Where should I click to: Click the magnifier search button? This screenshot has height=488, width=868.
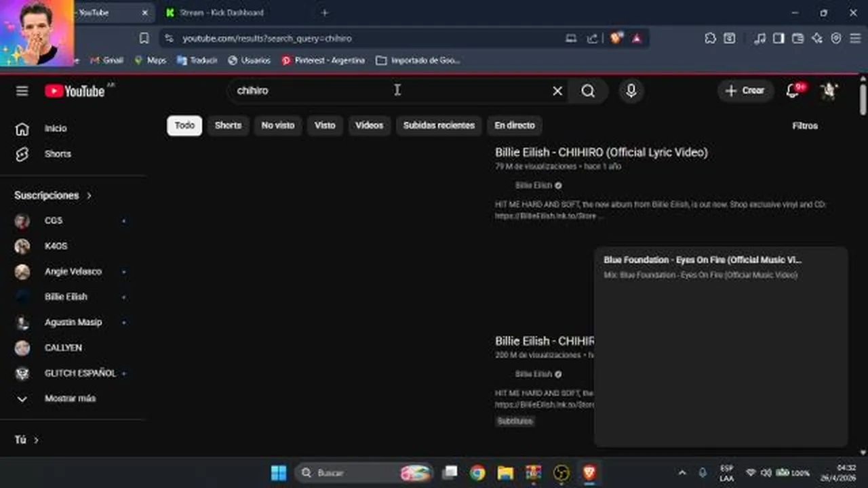pos(588,91)
